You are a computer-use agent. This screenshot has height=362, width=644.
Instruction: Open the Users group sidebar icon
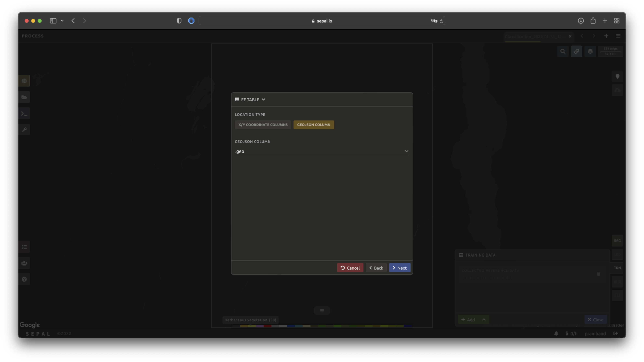[24, 263]
